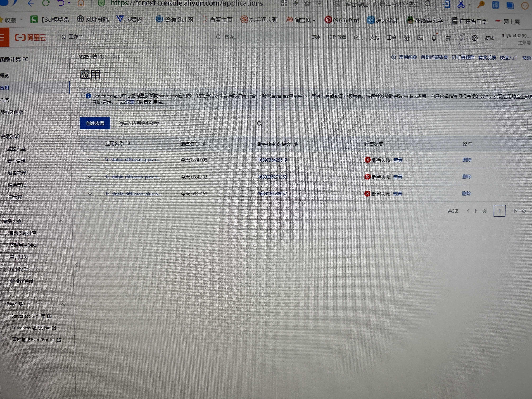
Task: Click the scissors screenshot tool icon
Action: click(461, 4)
